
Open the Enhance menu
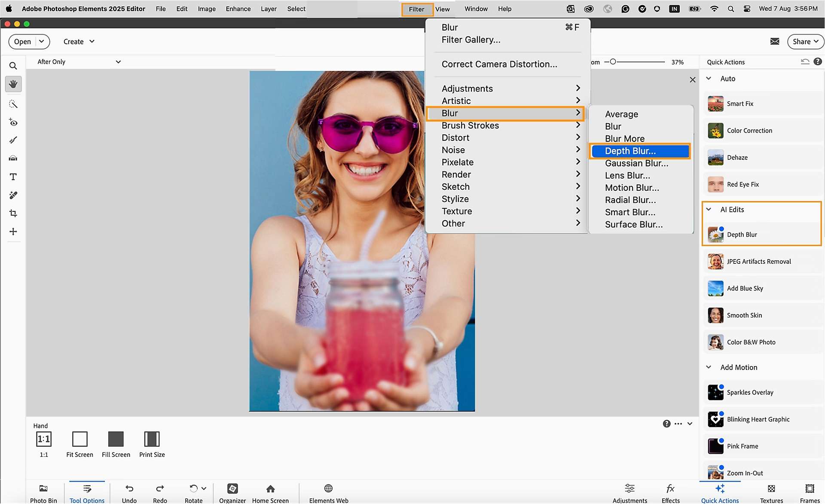pos(238,9)
